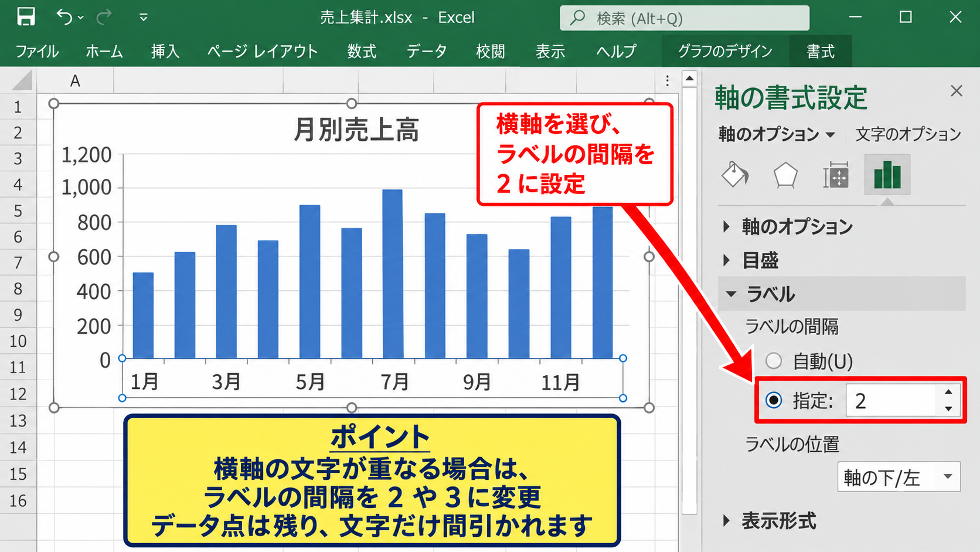The width and height of the screenshot is (980, 552).
Task: Click the Save icon in title bar
Action: (26, 16)
